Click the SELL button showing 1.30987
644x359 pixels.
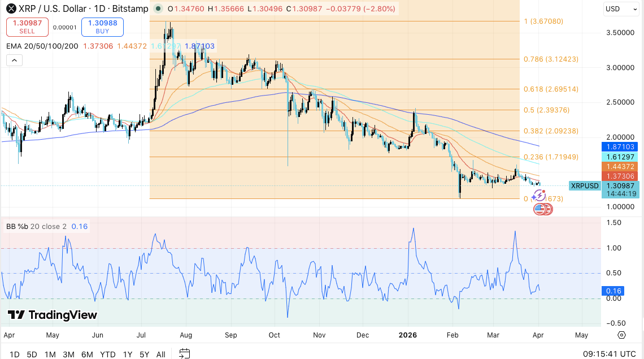coord(27,27)
